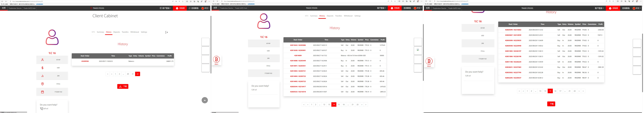
Task: Click deal 43209938 in left window
Action: pyautogui.click(x=85, y=61)
